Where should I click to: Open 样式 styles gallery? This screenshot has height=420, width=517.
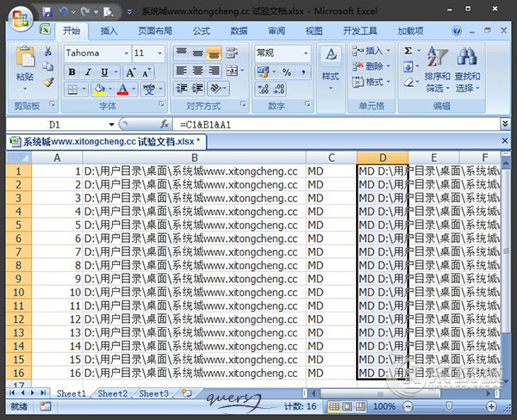pos(331,69)
